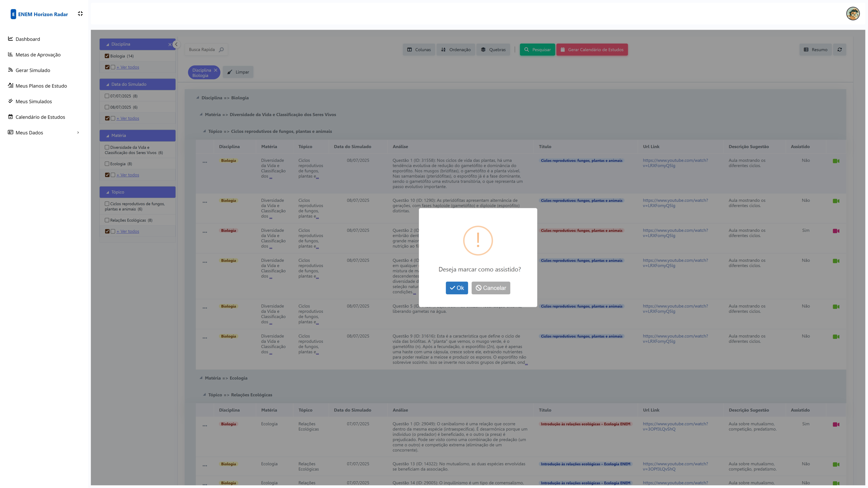Click the Limpar filters button

(238, 72)
